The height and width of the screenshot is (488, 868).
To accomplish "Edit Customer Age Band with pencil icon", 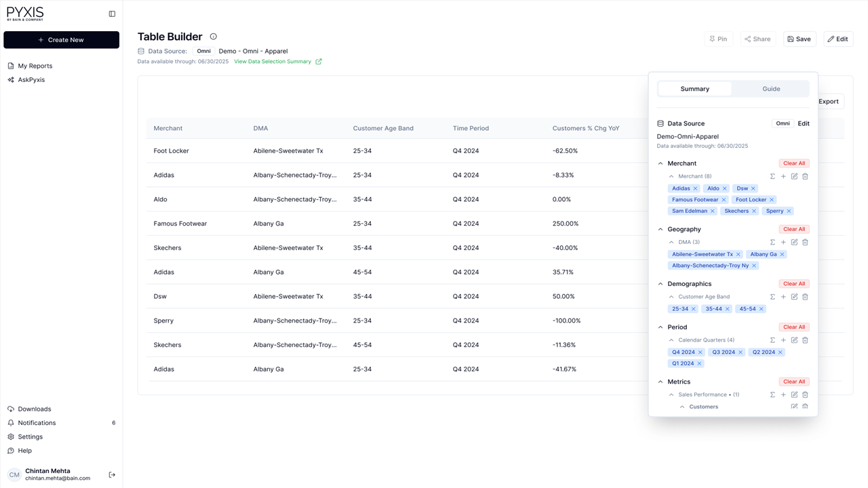I will click(x=794, y=297).
